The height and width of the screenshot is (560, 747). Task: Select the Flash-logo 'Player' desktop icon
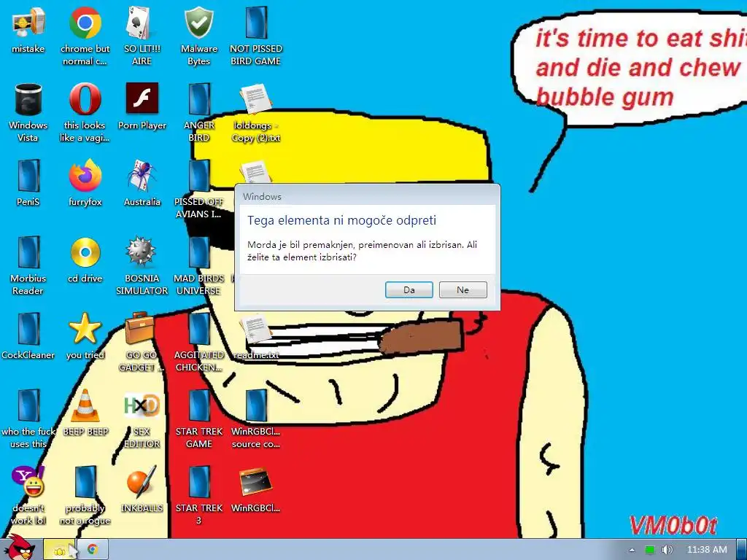[142, 106]
